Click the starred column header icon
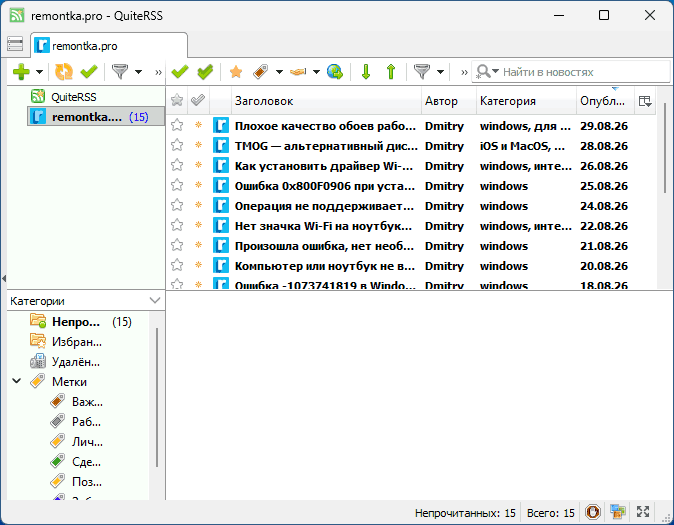The height and width of the screenshot is (525, 674). point(177,101)
